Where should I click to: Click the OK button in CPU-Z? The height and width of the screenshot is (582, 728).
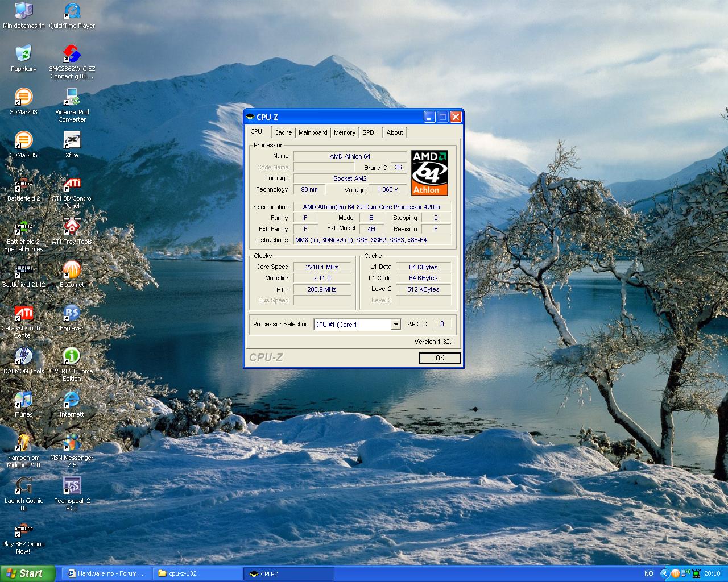tap(440, 358)
